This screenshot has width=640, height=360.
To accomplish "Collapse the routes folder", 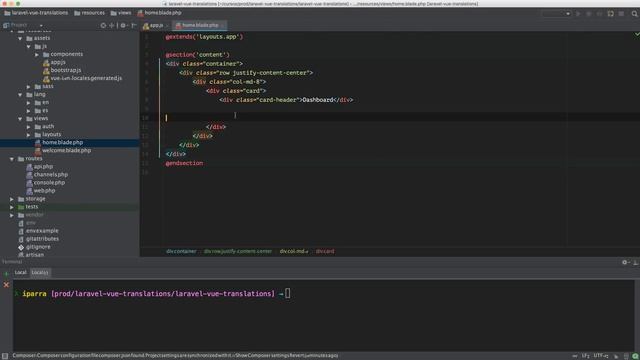I will [x=12, y=159].
